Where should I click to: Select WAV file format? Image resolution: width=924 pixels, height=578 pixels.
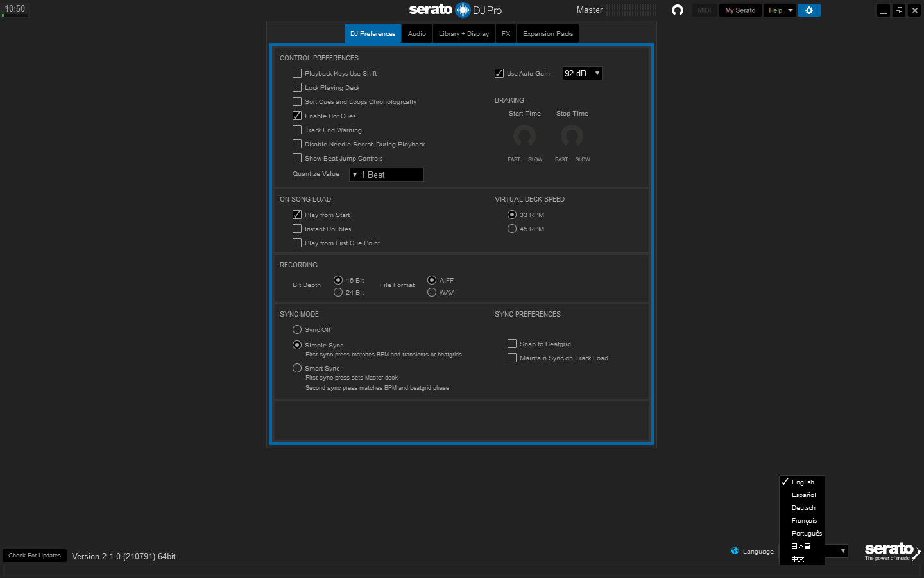[432, 292]
